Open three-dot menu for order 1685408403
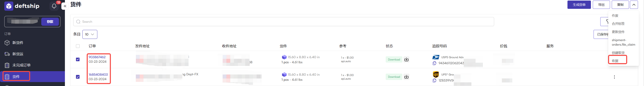 (x=614, y=77)
